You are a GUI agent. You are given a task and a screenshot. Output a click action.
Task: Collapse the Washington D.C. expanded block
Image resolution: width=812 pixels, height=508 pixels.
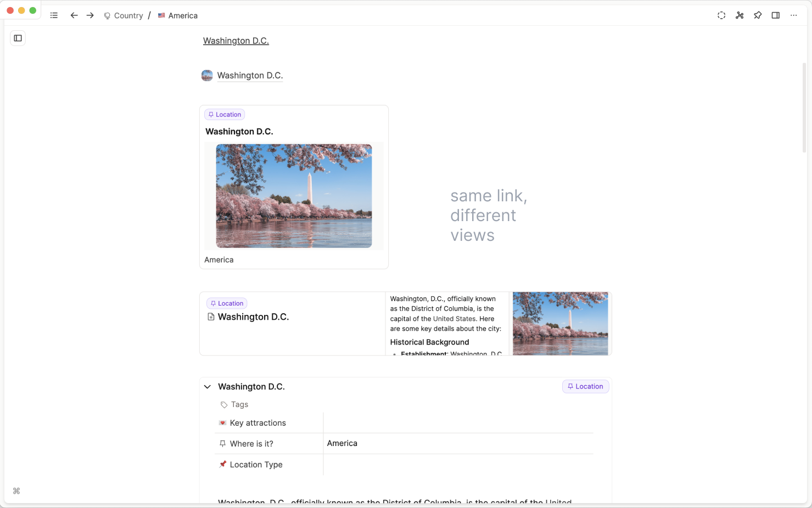208,387
